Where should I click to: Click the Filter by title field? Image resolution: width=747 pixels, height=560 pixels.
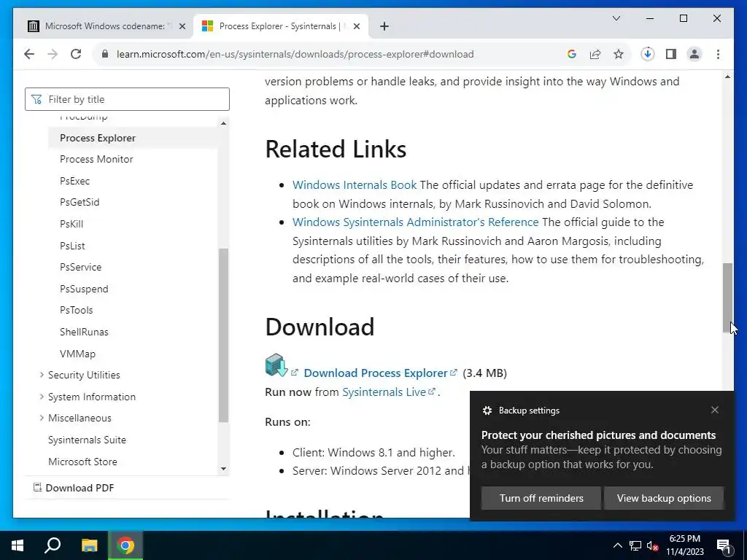click(x=127, y=99)
